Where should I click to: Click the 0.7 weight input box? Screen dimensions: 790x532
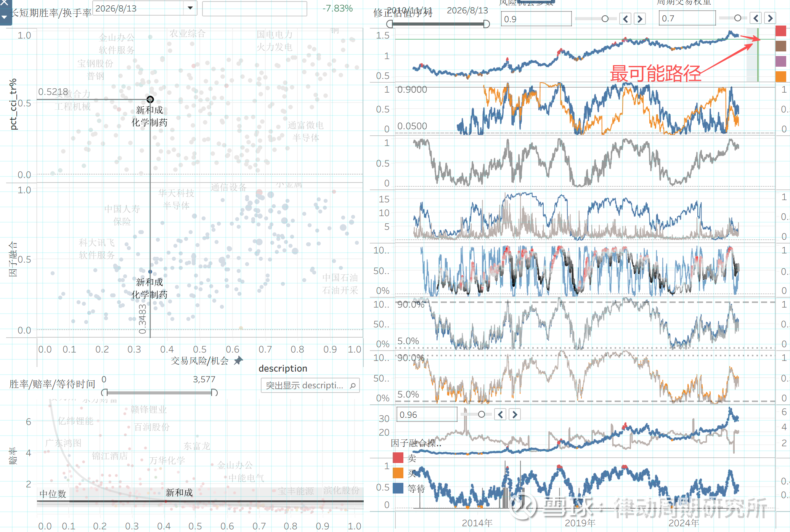[x=687, y=18]
